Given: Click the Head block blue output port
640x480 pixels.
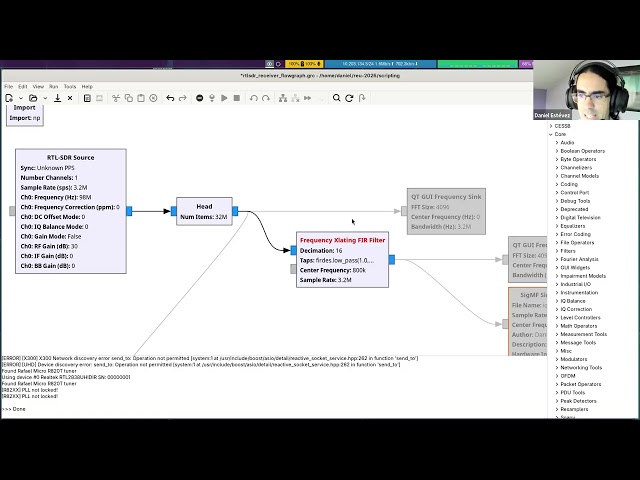Looking at the screenshot, I should [235, 211].
